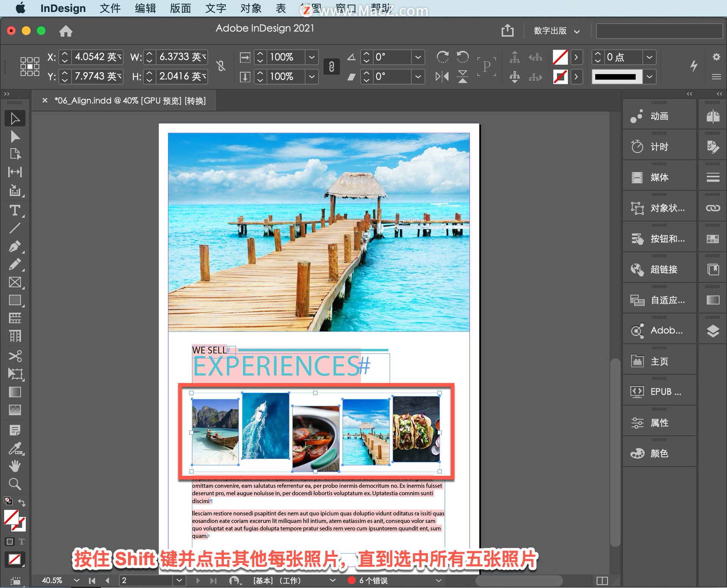
Task: Open the 数字出版 workspace dropdown
Action: 557,31
